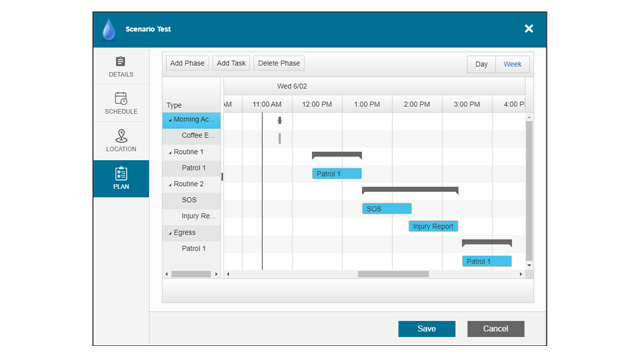Viewport: 640px width, 360px height.
Task: Switch to Week view
Action: pos(512,64)
